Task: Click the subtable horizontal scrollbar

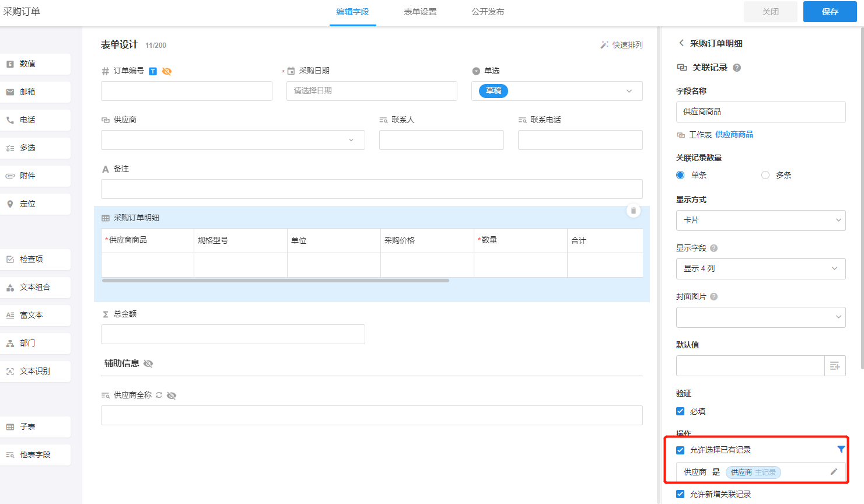Action: (275, 281)
